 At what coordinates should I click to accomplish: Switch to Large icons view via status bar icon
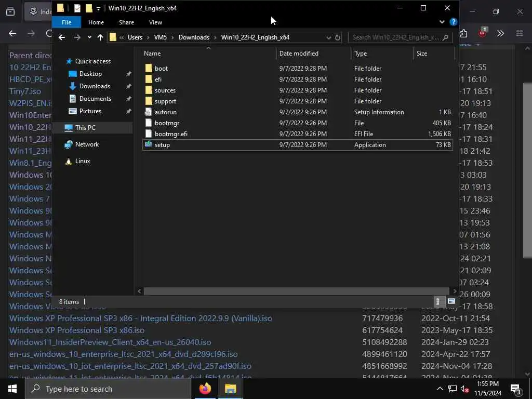click(451, 301)
